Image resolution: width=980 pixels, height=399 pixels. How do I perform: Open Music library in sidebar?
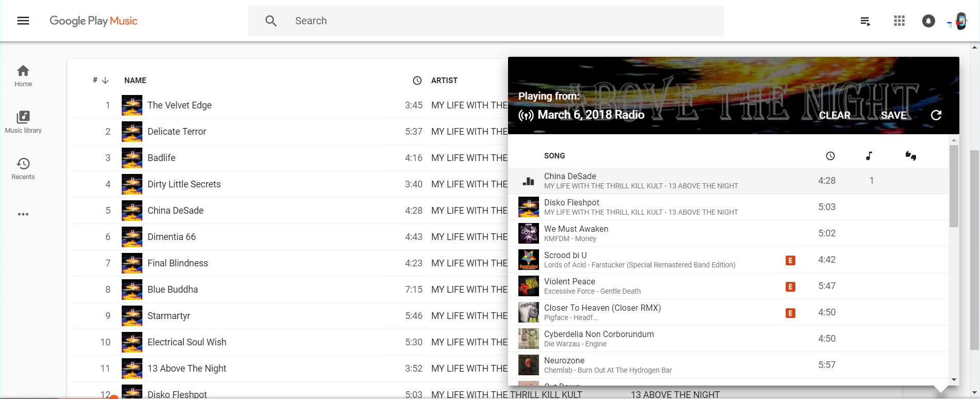point(23,122)
